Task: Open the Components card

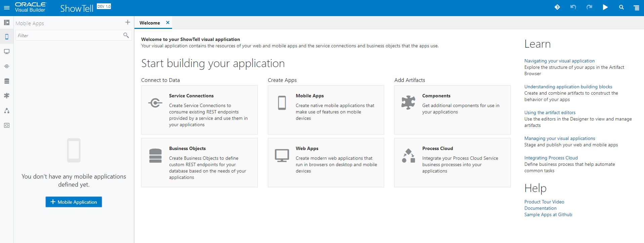Action: (452, 110)
